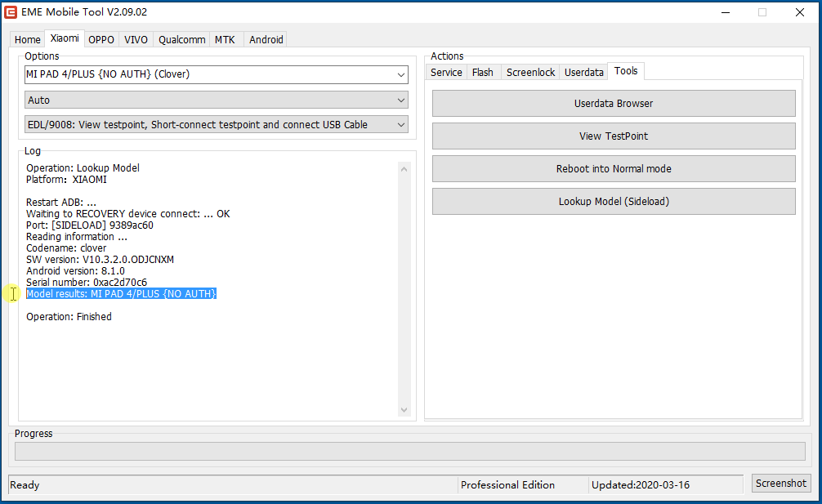This screenshot has height=504, width=822.
Task: Open the Home tab
Action: tap(27, 39)
